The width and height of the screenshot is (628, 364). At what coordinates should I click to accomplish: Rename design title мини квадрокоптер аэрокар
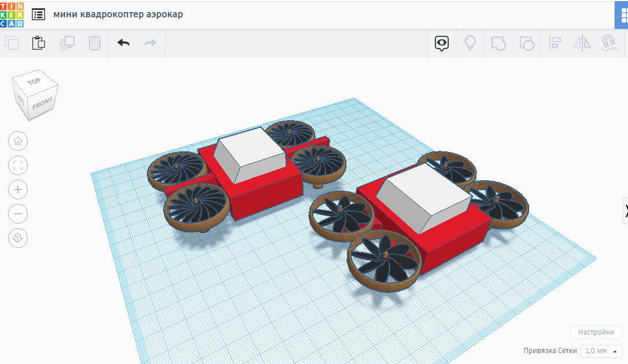coord(118,14)
